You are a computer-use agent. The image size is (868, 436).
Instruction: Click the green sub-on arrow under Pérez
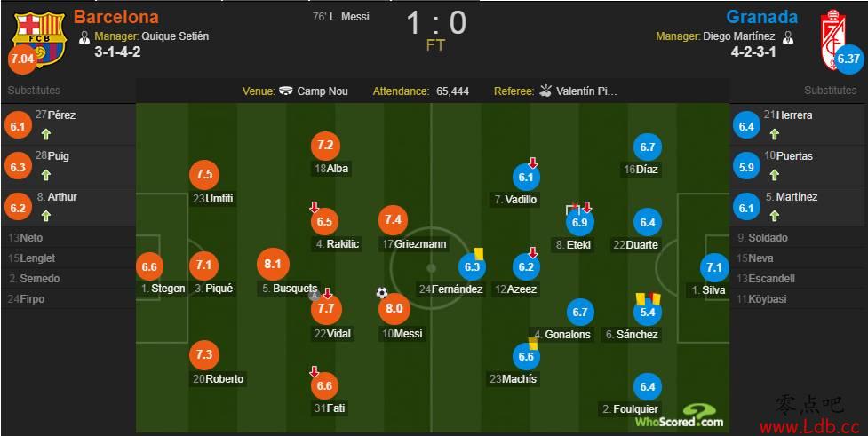(46, 134)
